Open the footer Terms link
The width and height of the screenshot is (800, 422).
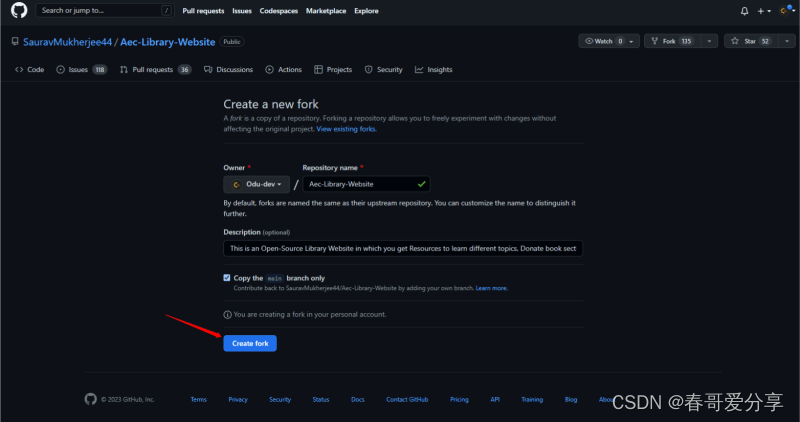click(x=198, y=400)
